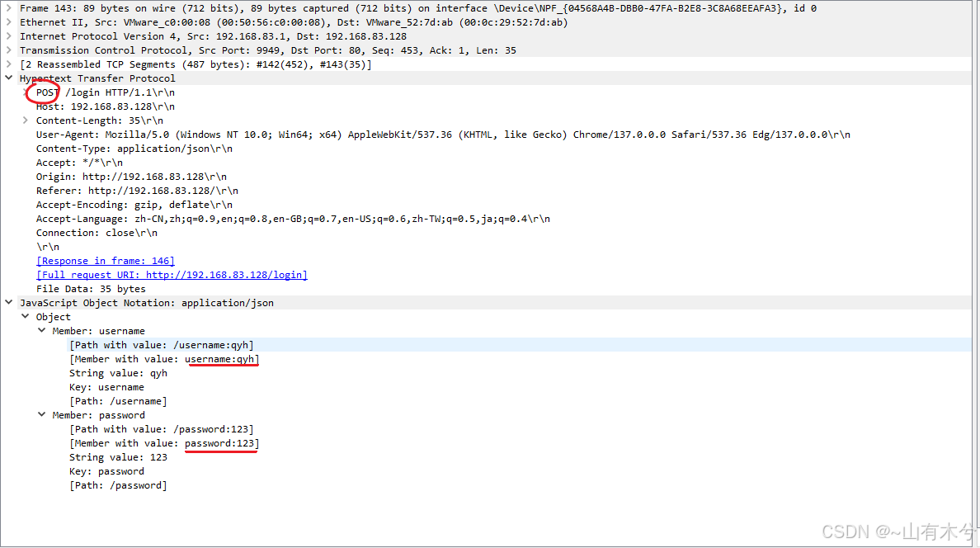The image size is (980, 548).
Task: Select Member with value password:123 row
Action: pyautogui.click(x=164, y=443)
